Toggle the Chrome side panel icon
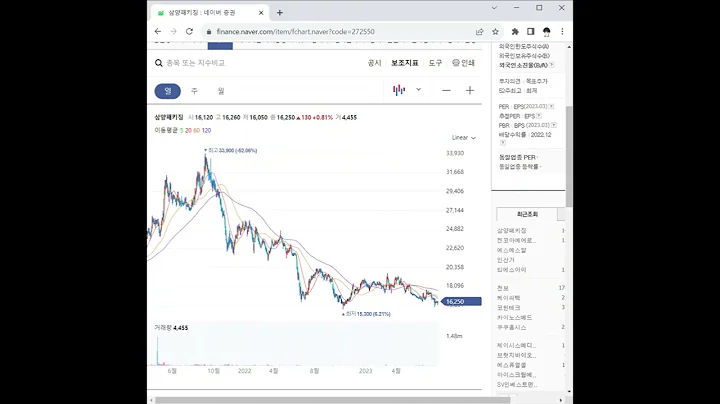Viewport: 720px width, 404px height. 531,32
